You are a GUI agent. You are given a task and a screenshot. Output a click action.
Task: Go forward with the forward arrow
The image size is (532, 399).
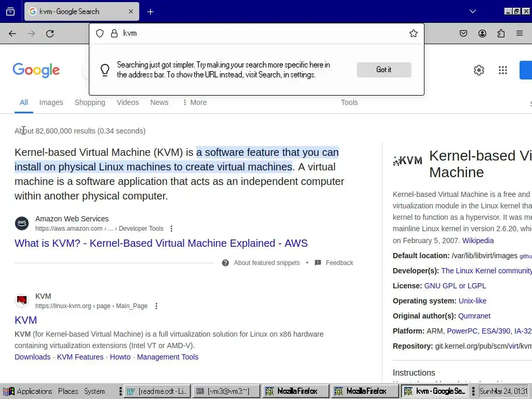pyautogui.click(x=31, y=34)
